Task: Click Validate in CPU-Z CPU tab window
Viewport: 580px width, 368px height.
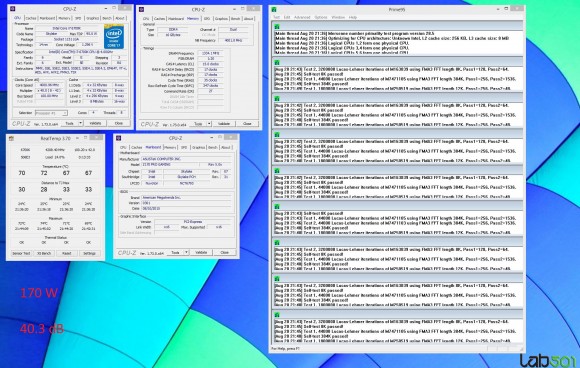Action: click(x=95, y=123)
